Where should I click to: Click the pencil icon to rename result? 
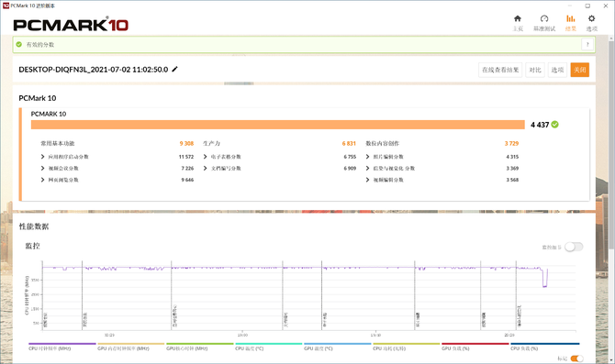point(175,69)
